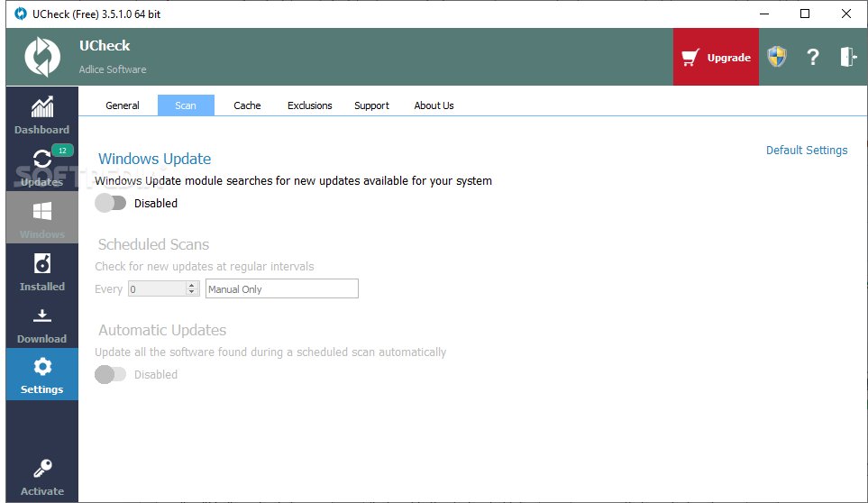
Task: Click the UCheck logo in the header
Action: pos(42,57)
